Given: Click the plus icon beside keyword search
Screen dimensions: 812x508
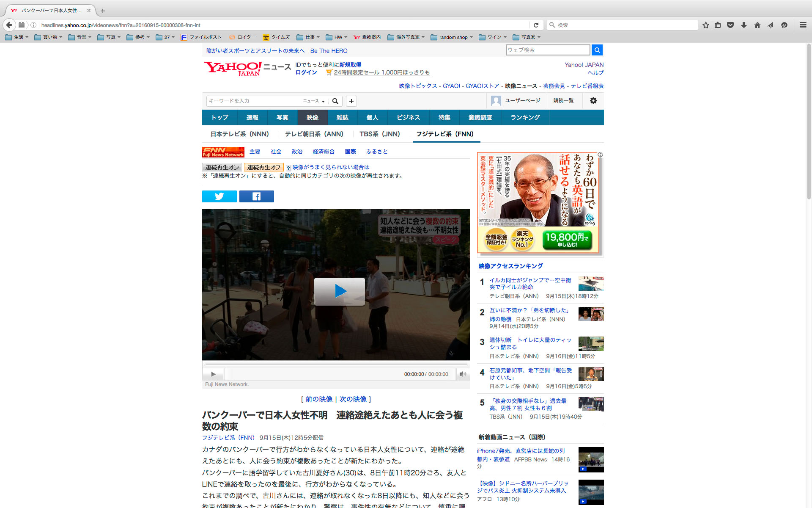Looking at the screenshot, I should [351, 101].
